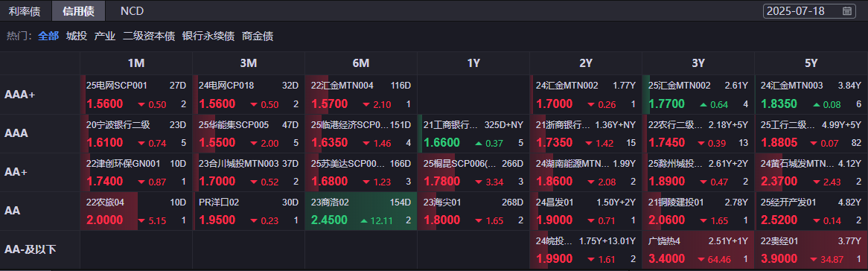Select the 信用债 tab
Image resolution: width=868 pixels, height=271 pixels.
79,10
